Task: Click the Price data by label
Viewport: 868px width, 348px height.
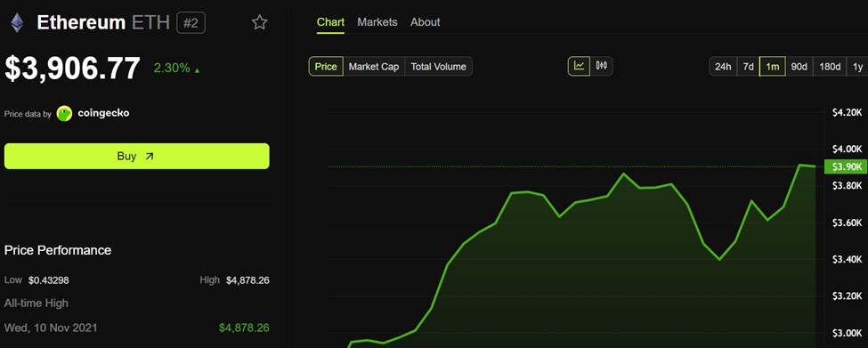Action: [x=28, y=114]
